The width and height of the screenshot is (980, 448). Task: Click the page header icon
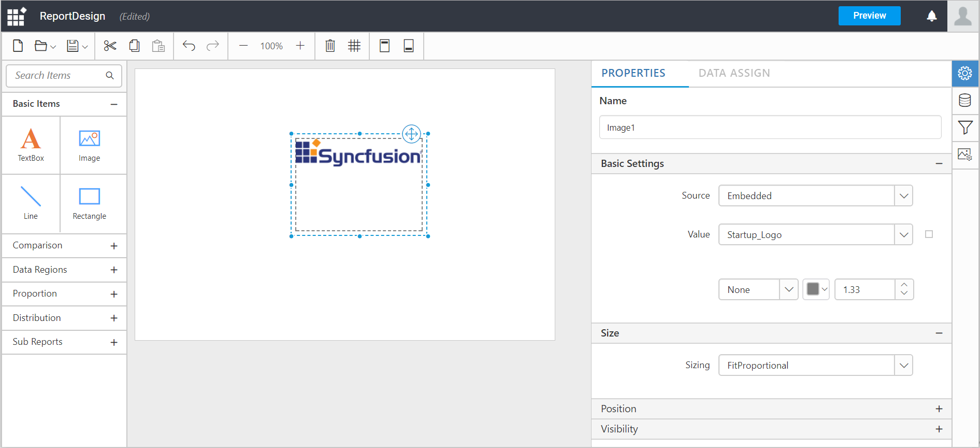[x=384, y=46]
